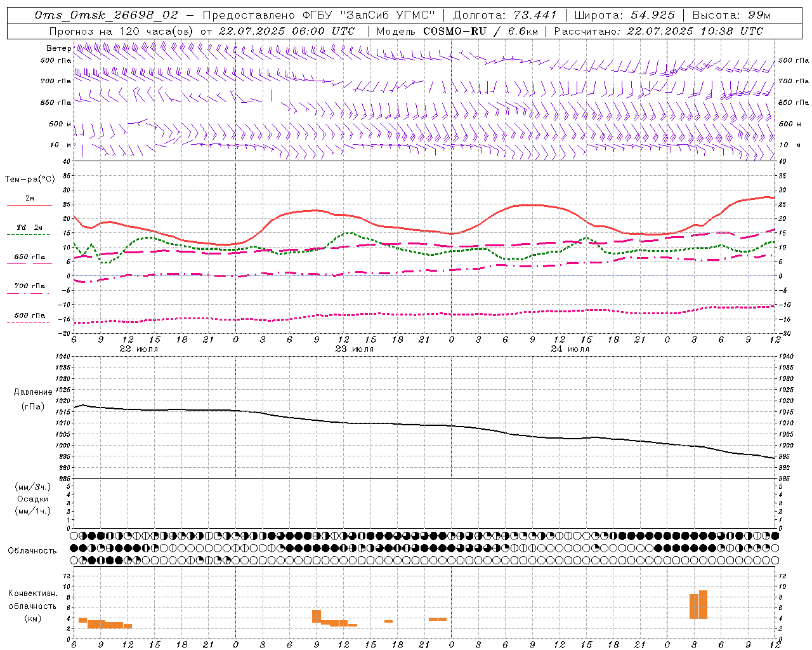
Task: Click the elevation label "Высота: 99м"
Action: (731, 15)
